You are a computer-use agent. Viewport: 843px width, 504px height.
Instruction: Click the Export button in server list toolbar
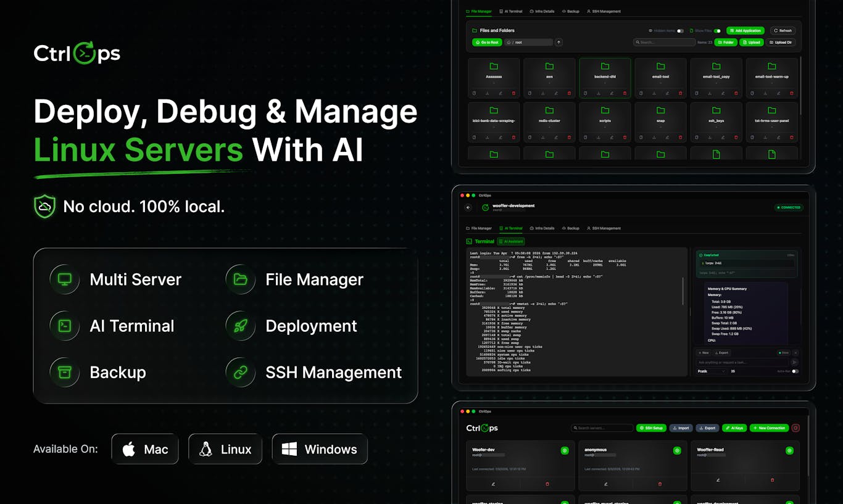pos(707,428)
